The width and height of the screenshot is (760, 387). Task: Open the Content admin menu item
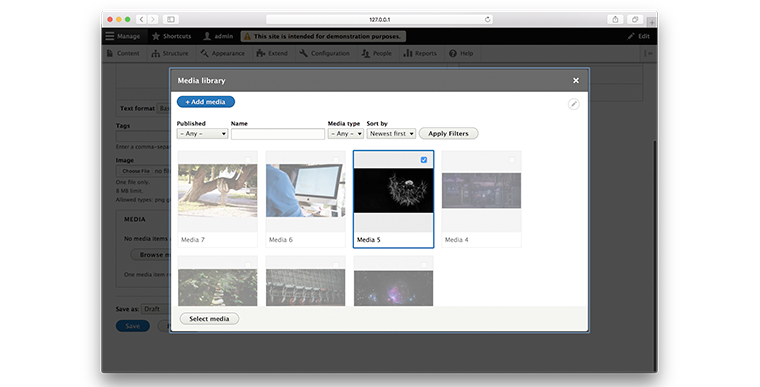123,53
